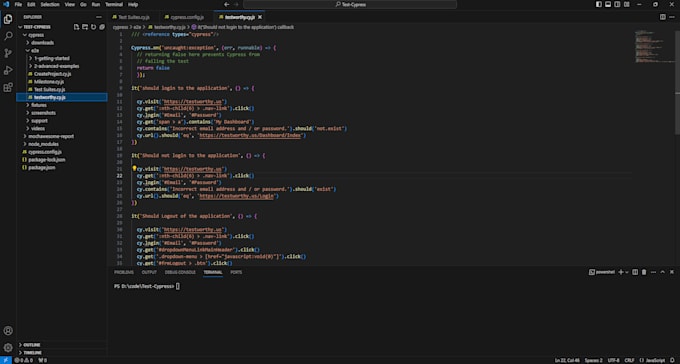Viewport: 680px width, 364px height.
Task: Go back using the navigation arrow
Action: tap(226, 4)
